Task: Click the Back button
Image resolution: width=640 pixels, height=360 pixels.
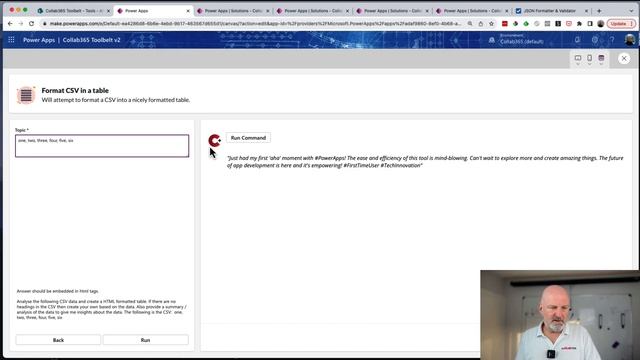Action: 58,340
